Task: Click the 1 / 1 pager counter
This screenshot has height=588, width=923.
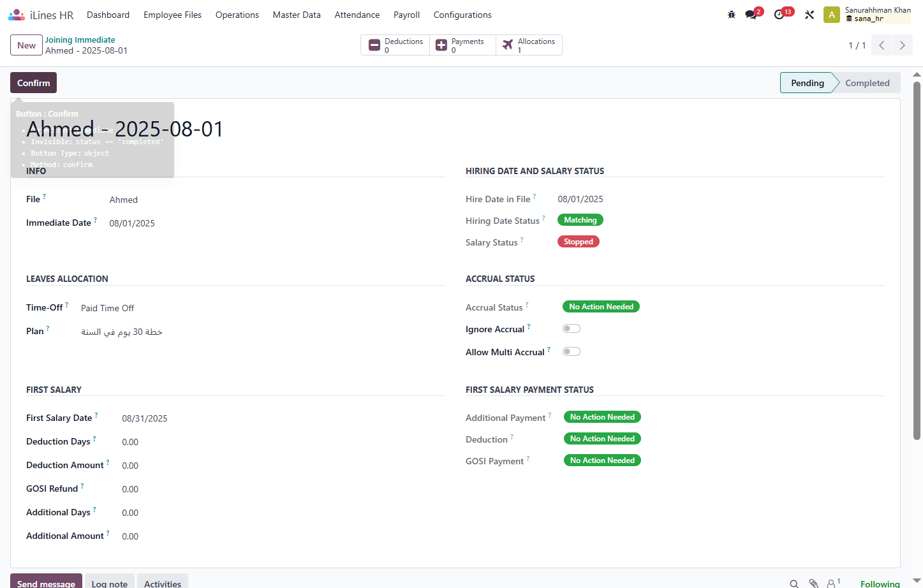Action: (857, 45)
